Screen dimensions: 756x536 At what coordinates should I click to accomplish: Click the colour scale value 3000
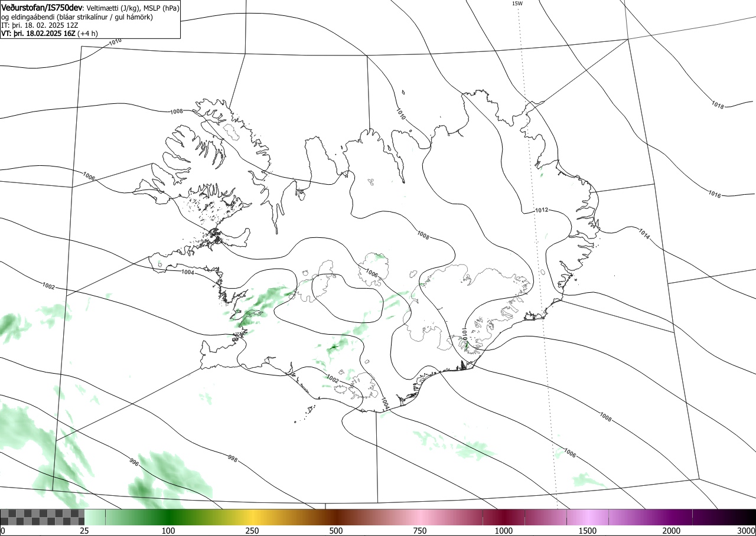[747, 531]
